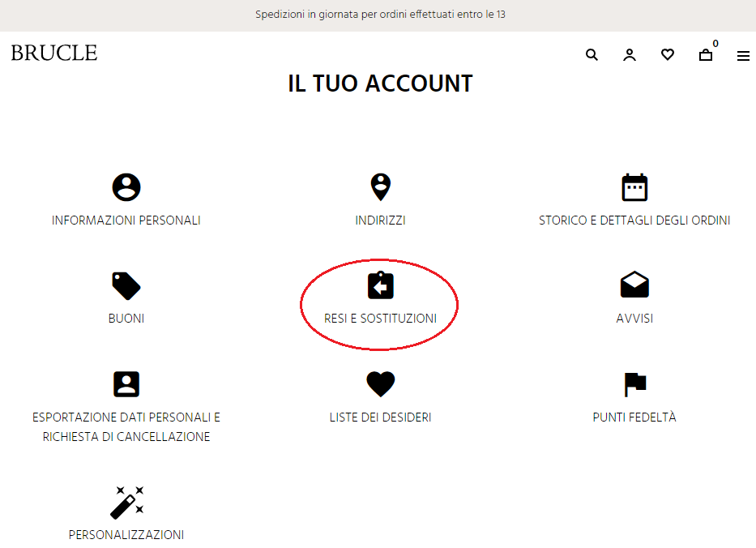756x548 pixels.
Task: Click the Avvisi envelope icon
Action: [634, 285]
